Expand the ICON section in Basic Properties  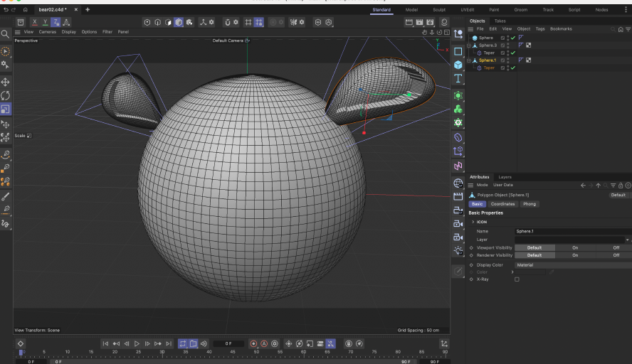473,222
